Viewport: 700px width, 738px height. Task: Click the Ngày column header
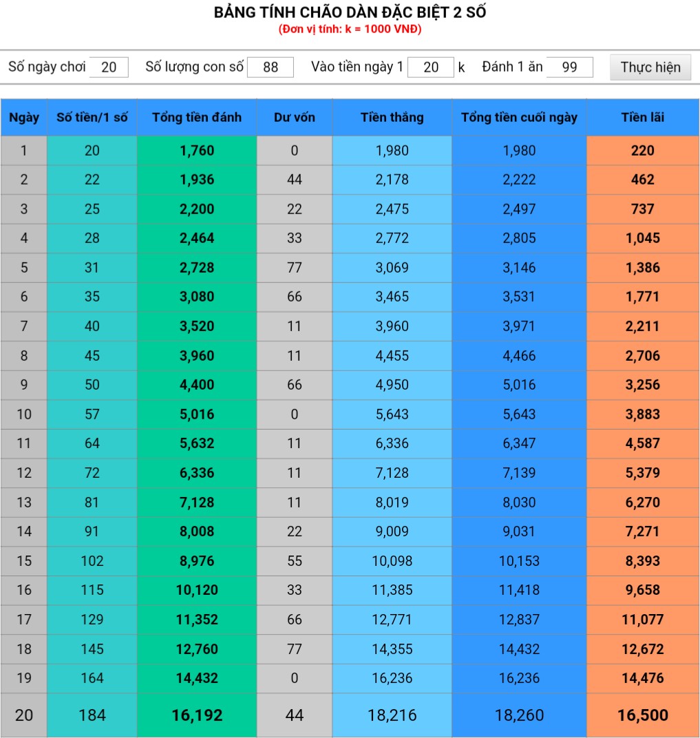point(24,118)
